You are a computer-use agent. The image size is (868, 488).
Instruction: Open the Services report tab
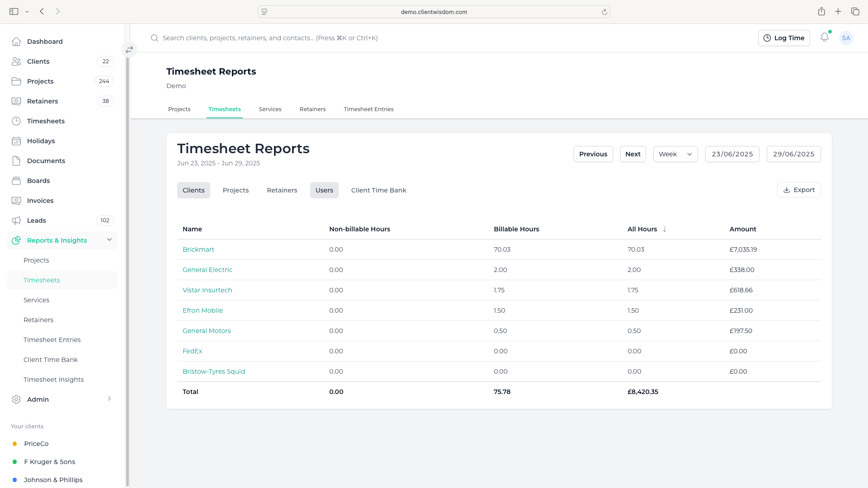pyautogui.click(x=270, y=109)
